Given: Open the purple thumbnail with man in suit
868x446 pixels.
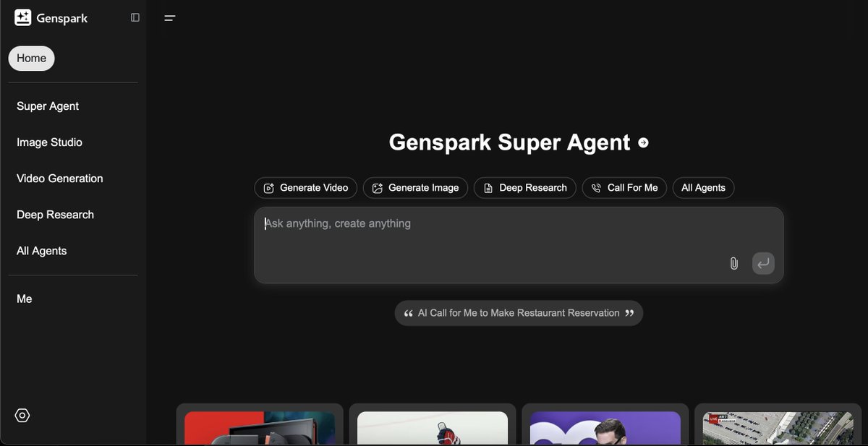Looking at the screenshot, I should coord(605,424).
